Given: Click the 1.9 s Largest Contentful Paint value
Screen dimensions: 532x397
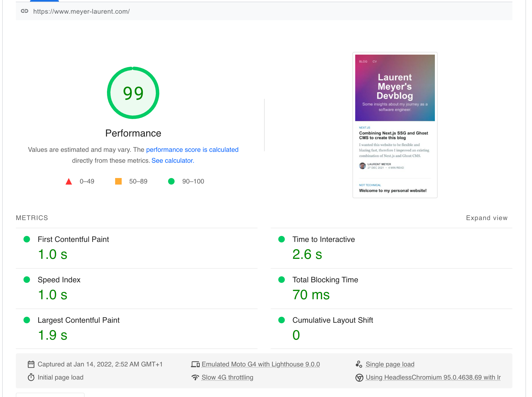Looking at the screenshot, I should pos(53,335).
